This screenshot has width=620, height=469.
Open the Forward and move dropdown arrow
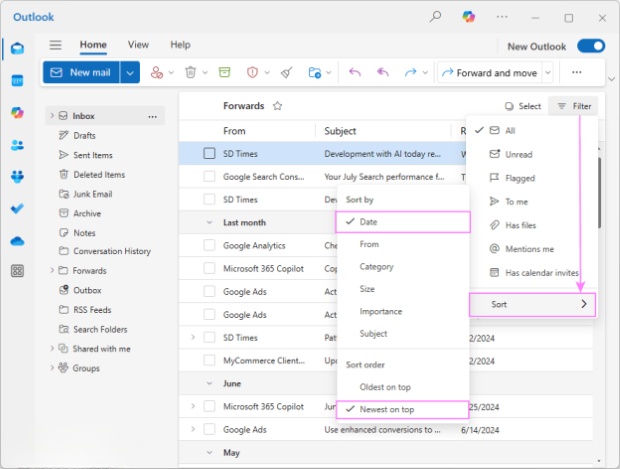pos(548,72)
